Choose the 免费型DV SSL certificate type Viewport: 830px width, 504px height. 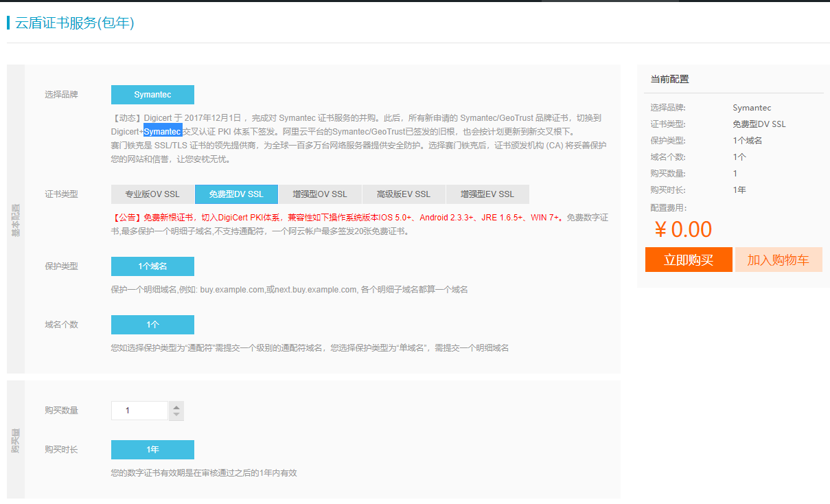coord(236,194)
